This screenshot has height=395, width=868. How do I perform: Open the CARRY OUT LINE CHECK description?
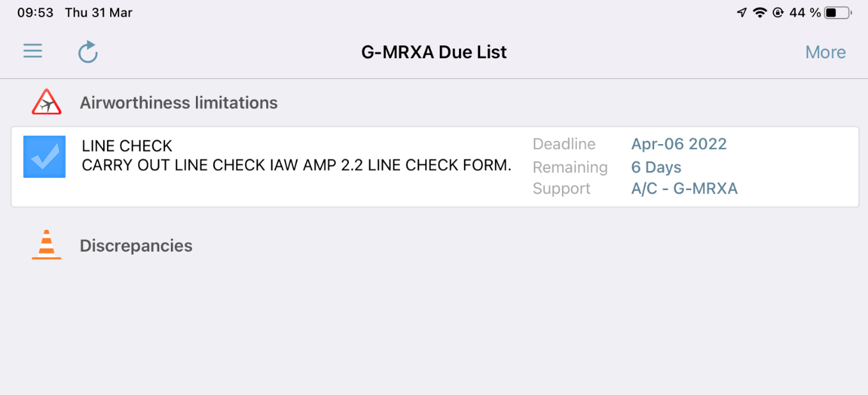click(296, 165)
